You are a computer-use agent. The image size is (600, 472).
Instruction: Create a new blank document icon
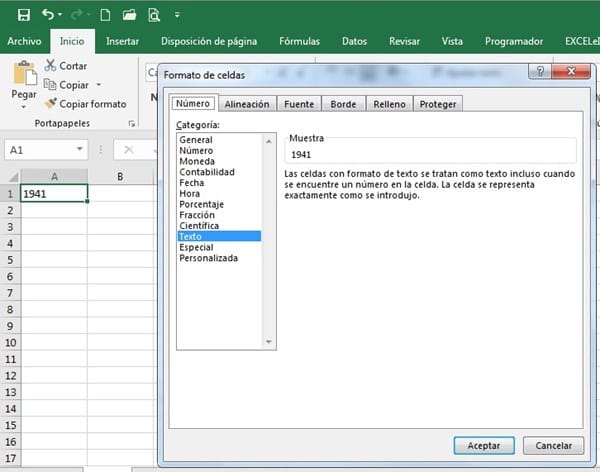click(x=105, y=14)
